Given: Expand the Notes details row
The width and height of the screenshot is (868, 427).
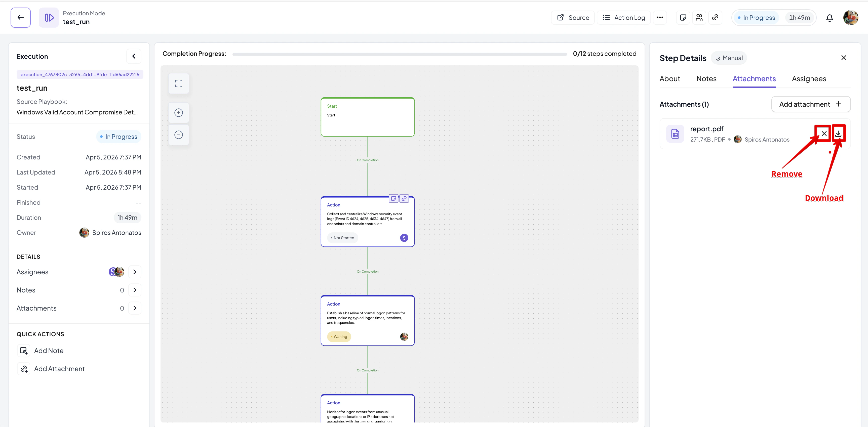Looking at the screenshot, I should point(134,290).
